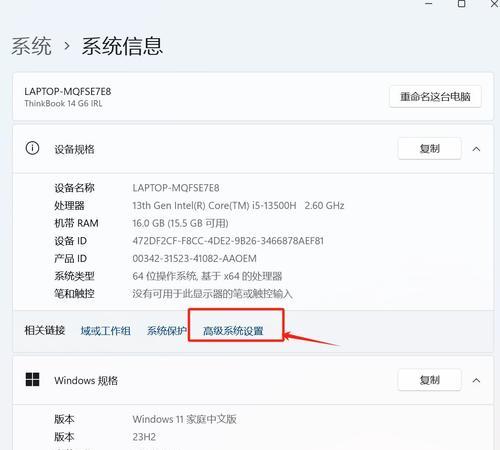Copy Windows specifications with 复制 button

point(430,380)
